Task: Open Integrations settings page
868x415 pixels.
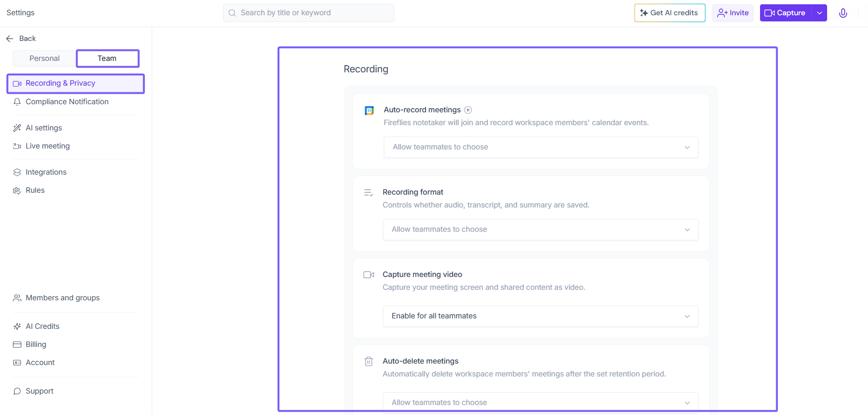Action: [46, 172]
